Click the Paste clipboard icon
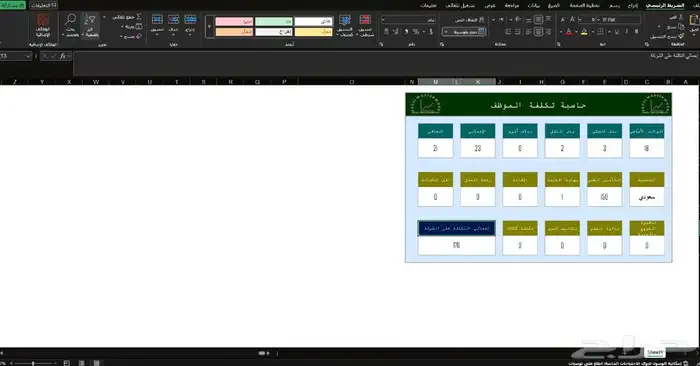Screen dimensions: 700x366 [x=695, y=20]
